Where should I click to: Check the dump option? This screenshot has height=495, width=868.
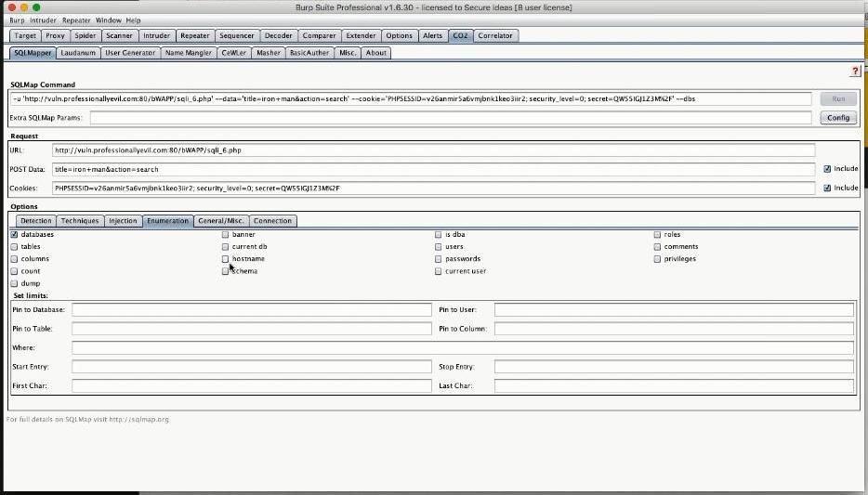14,283
